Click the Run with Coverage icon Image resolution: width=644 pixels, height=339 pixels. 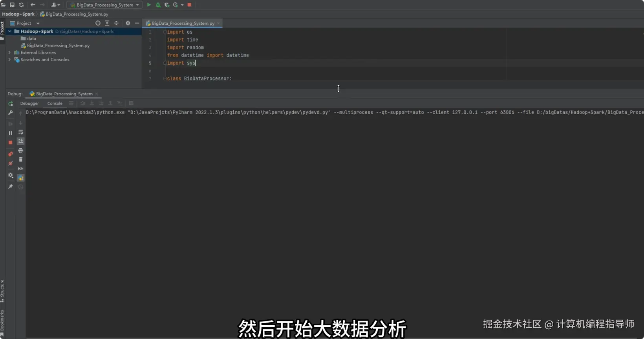pyautogui.click(x=167, y=5)
